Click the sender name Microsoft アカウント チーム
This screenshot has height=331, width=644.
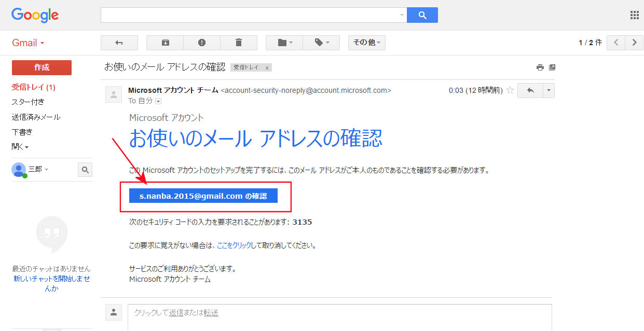click(173, 90)
